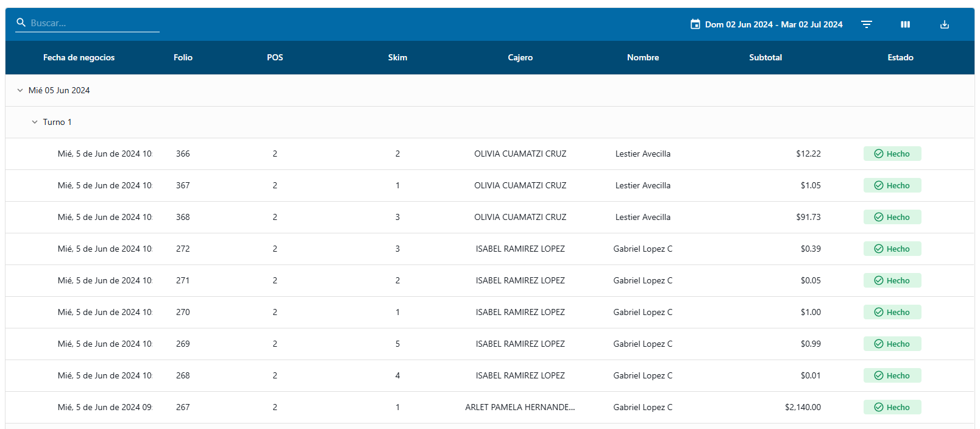Viewport: 980px width, 429px height.
Task: Click the Cajero column header
Action: (x=520, y=57)
